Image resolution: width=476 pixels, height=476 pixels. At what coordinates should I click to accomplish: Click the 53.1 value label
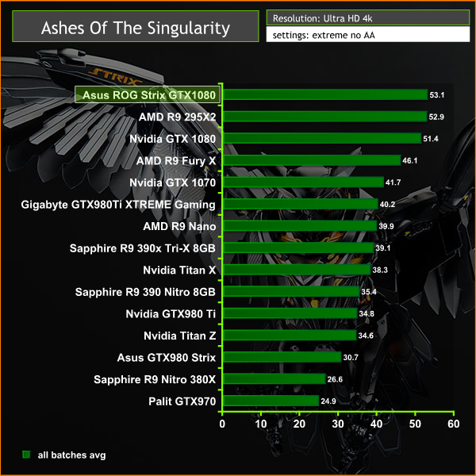pos(437,95)
